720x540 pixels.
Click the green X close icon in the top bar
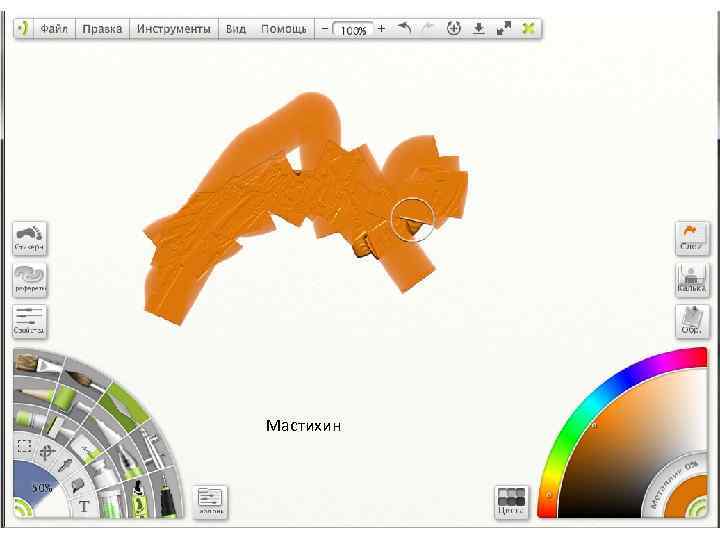point(529,28)
